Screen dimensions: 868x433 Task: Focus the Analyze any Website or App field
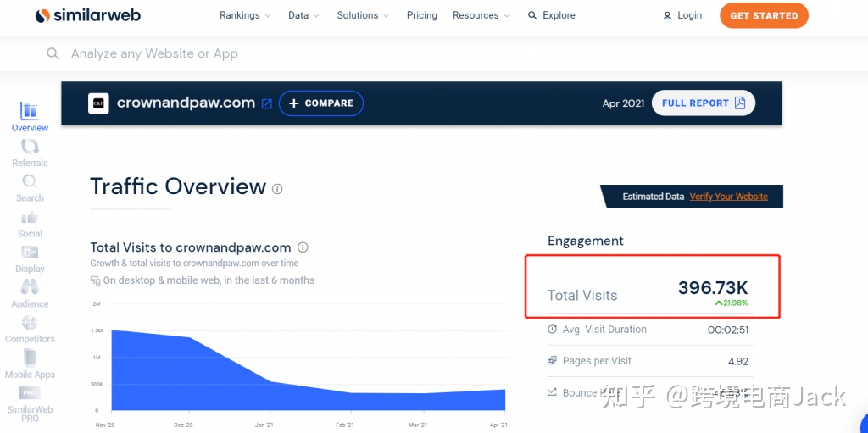click(434, 53)
